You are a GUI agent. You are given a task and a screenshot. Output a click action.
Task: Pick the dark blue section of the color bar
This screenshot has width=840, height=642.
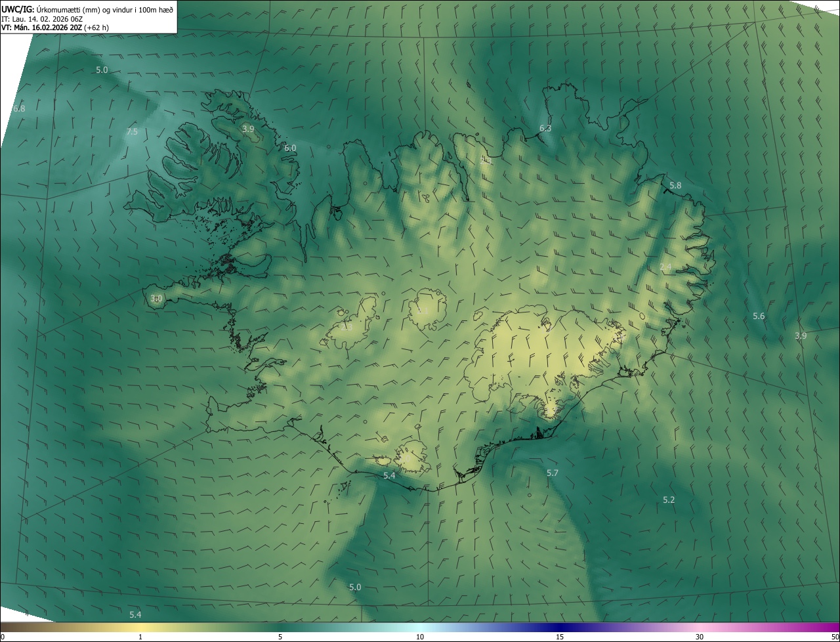coord(561,628)
